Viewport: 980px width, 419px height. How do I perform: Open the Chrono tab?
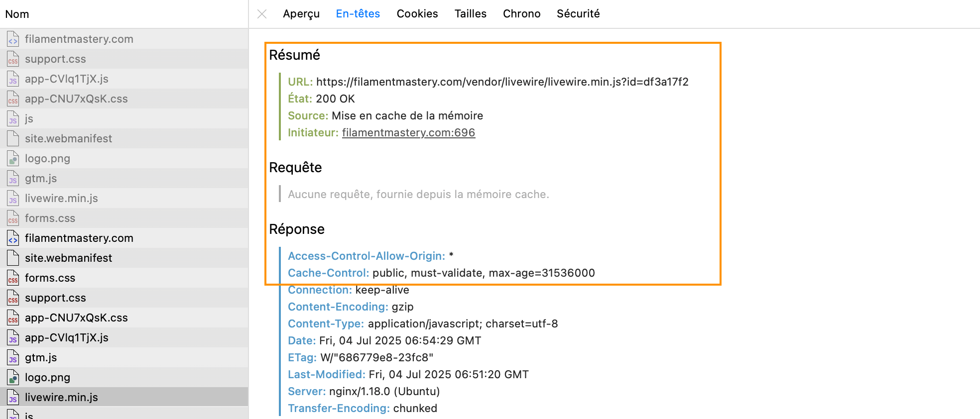(x=521, y=14)
